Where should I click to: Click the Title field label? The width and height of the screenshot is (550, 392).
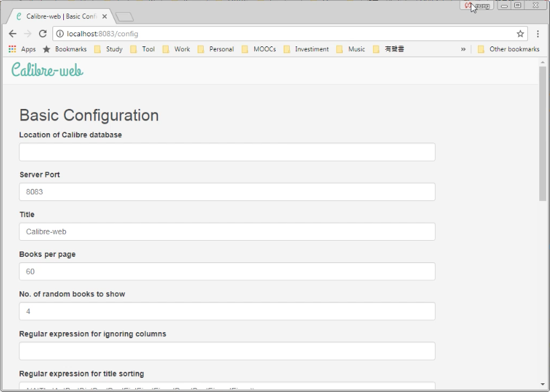click(x=27, y=214)
